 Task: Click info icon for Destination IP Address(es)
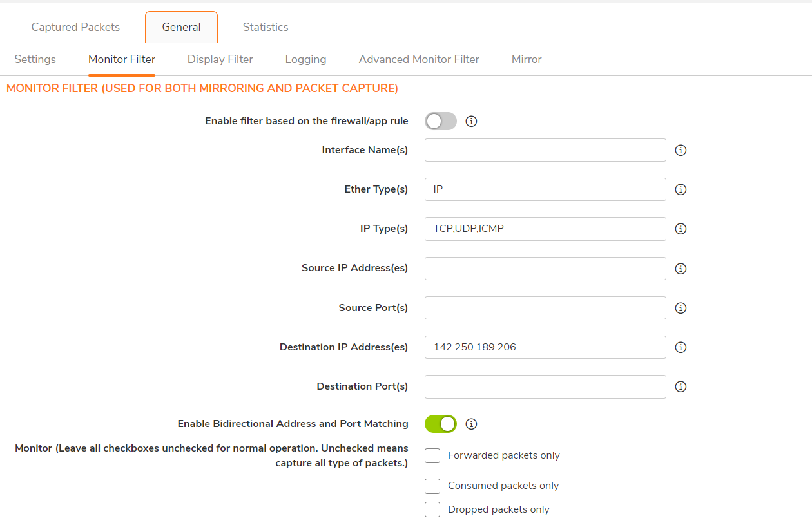[x=681, y=347]
